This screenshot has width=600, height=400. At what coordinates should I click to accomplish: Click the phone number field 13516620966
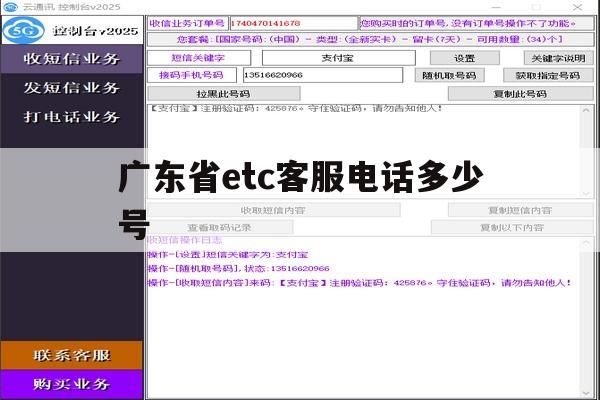(x=323, y=75)
